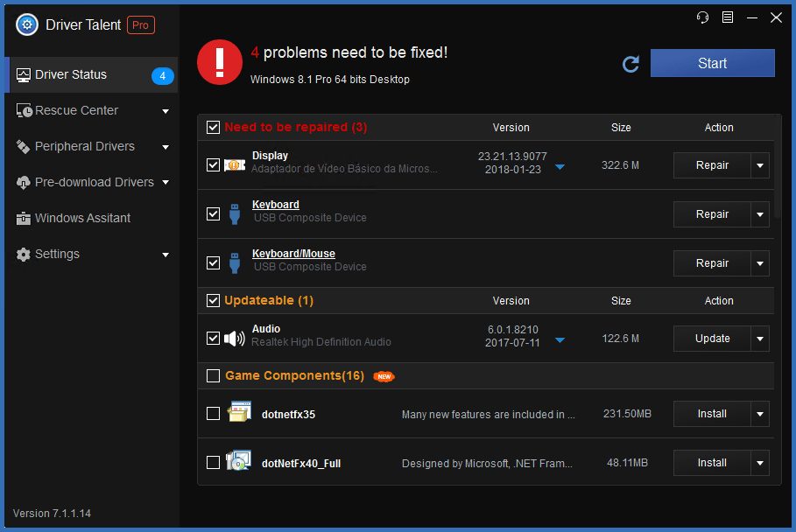Viewport: 796px width, 532px height.
Task: Click the Windows Assitant toolbox icon
Action: click(x=24, y=219)
